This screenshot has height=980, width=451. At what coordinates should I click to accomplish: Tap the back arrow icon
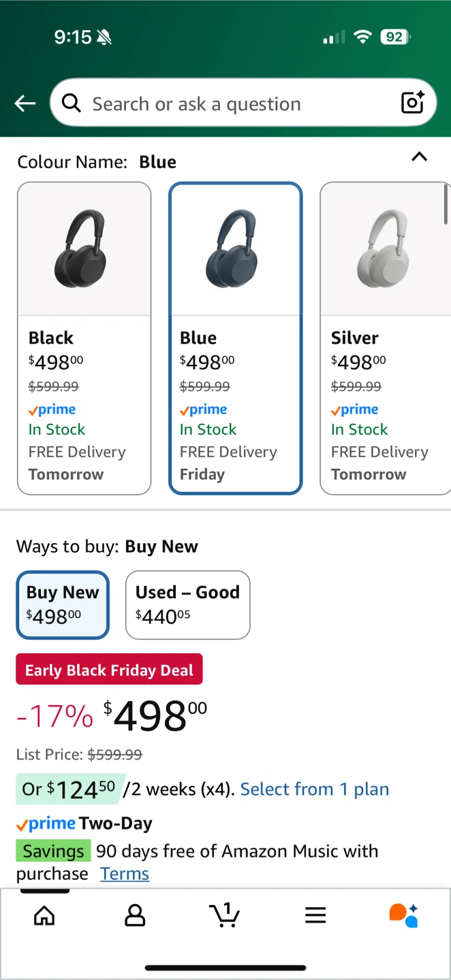click(25, 103)
